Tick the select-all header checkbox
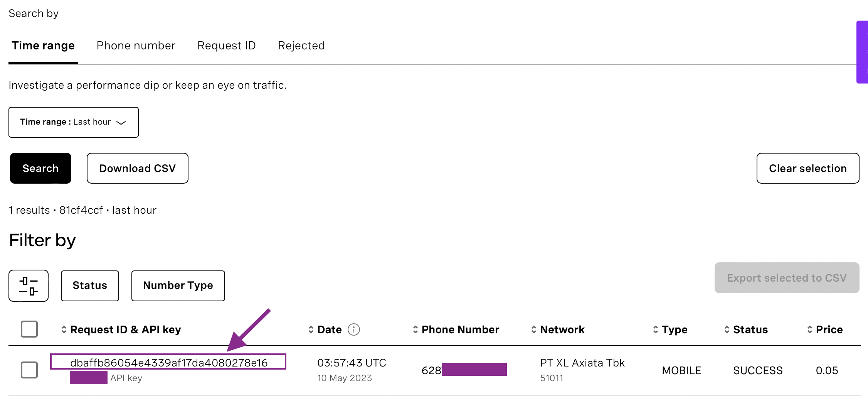The width and height of the screenshot is (868, 402). pyautogui.click(x=29, y=329)
